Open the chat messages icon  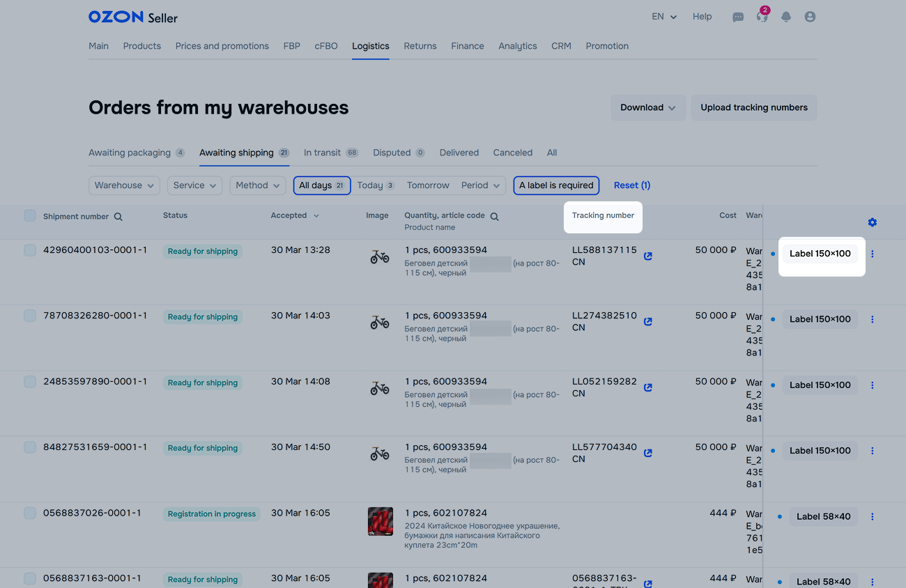pos(738,17)
